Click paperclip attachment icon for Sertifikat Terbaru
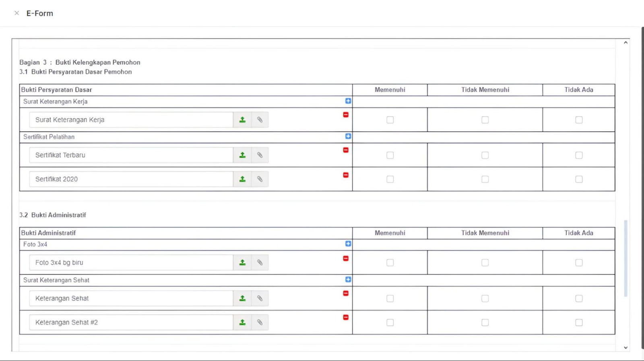Screen dimensions: 644x361 tap(260, 155)
